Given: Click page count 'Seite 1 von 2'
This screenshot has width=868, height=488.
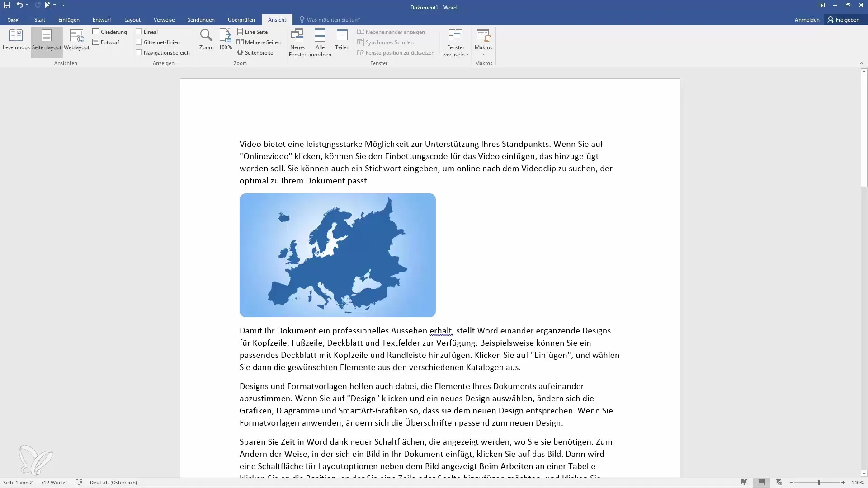Looking at the screenshot, I should [x=18, y=483].
